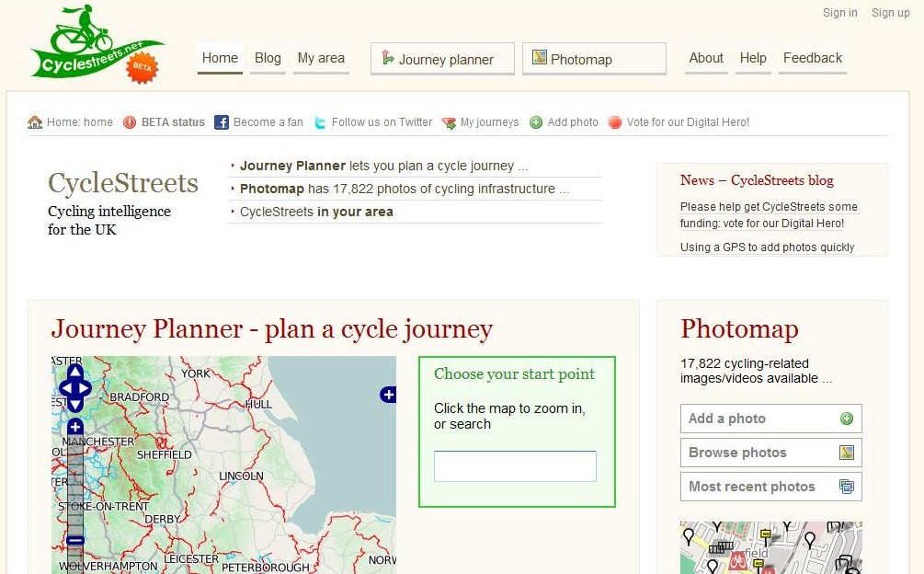Open News – CycleStreets blog heading
Image resolution: width=924 pixels, height=574 pixels.
point(757,180)
